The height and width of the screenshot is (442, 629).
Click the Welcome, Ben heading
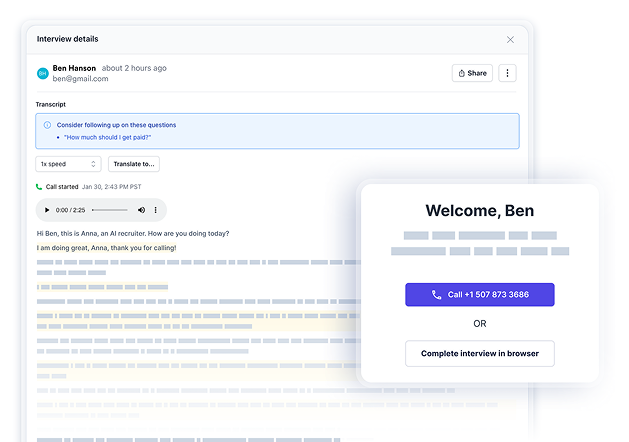click(x=480, y=211)
